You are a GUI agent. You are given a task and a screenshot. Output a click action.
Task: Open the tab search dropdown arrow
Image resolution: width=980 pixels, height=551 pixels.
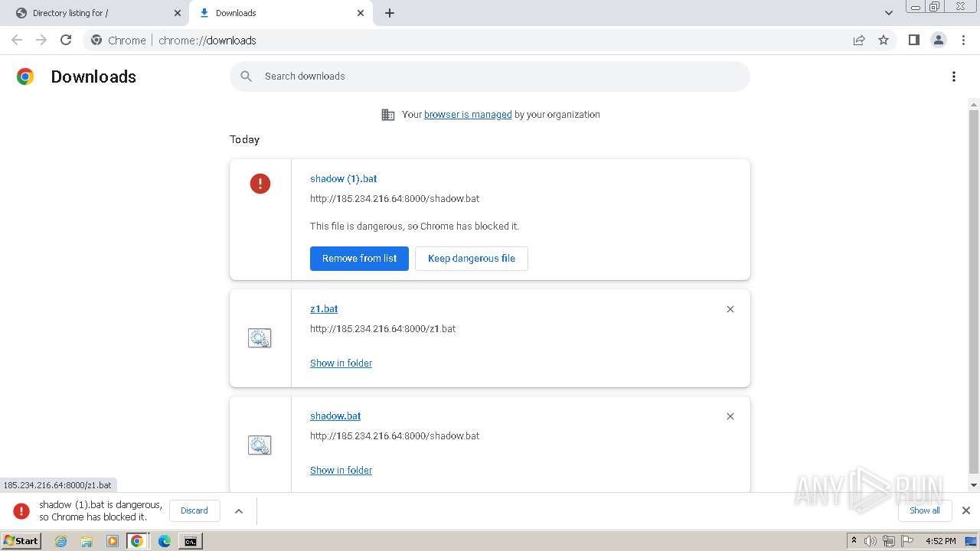click(x=889, y=13)
